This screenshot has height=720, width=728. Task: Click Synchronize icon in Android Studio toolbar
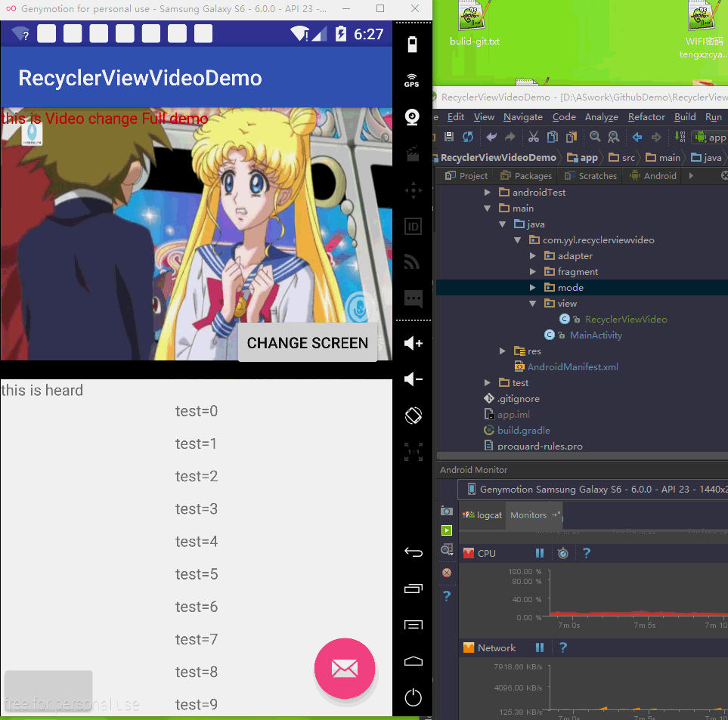[x=468, y=137]
